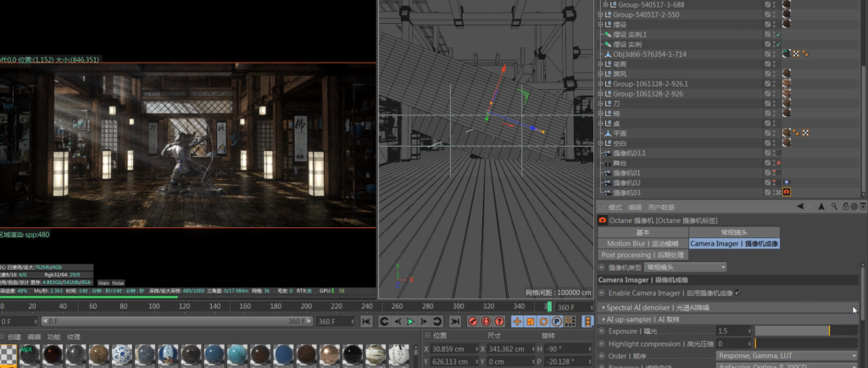Screen dimensions: 868x368
Task: Open the timeline layout film-strip icon
Action: pyautogui.click(x=587, y=321)
